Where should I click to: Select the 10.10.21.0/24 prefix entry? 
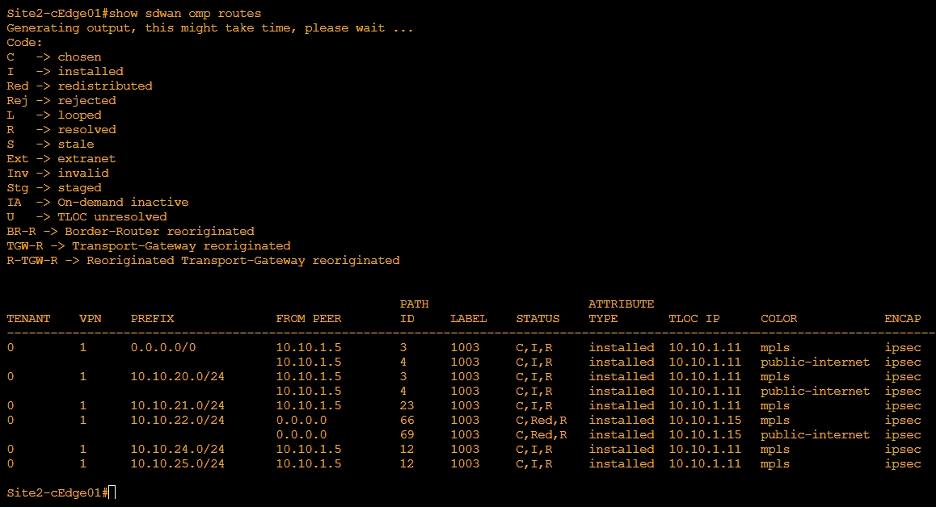(177, 406)
